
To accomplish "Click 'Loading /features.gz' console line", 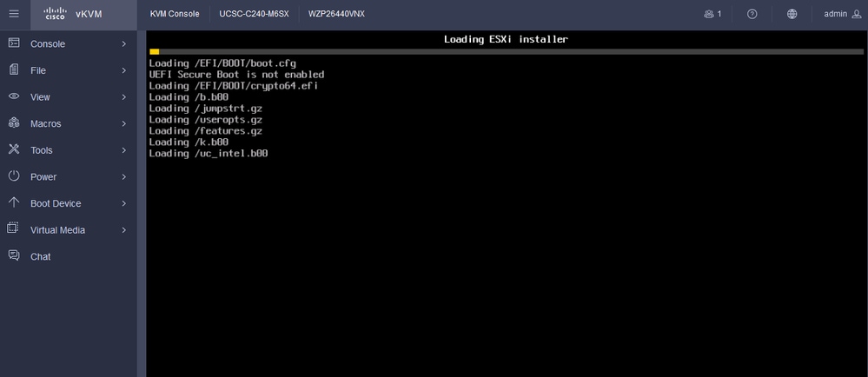I will click(x=205, y=130).
